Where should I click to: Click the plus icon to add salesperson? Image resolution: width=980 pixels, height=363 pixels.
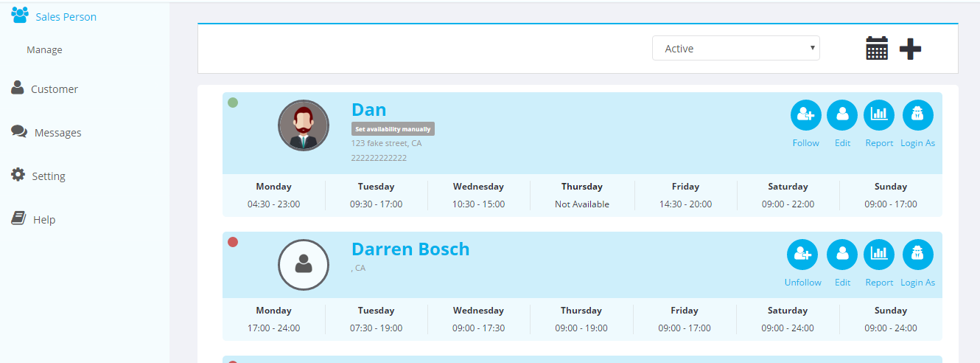click(x=910, y=49)
